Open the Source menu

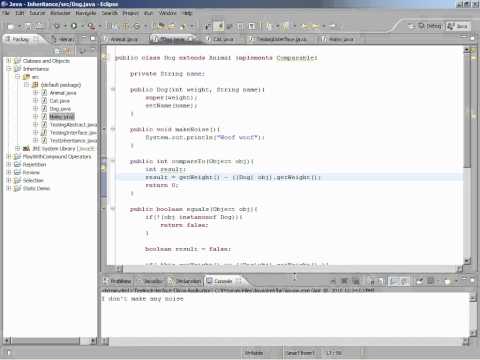point(37,13)
